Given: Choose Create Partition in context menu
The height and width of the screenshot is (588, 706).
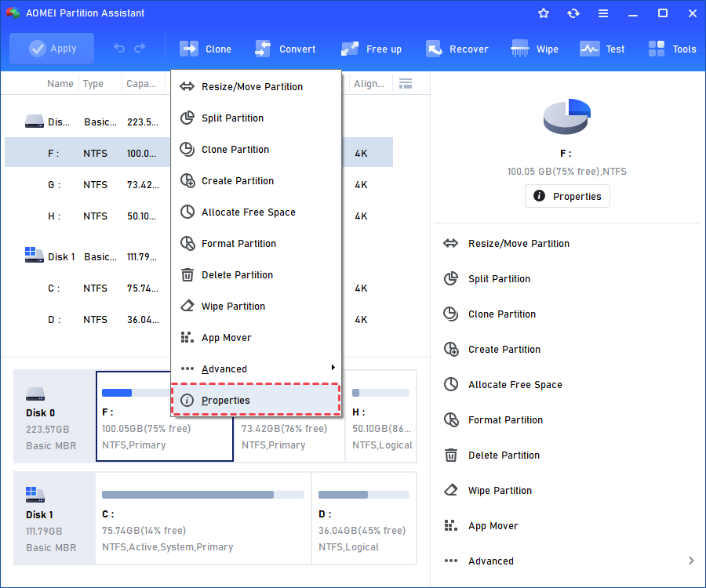Looking at the screenshot, I should point(256,181).
